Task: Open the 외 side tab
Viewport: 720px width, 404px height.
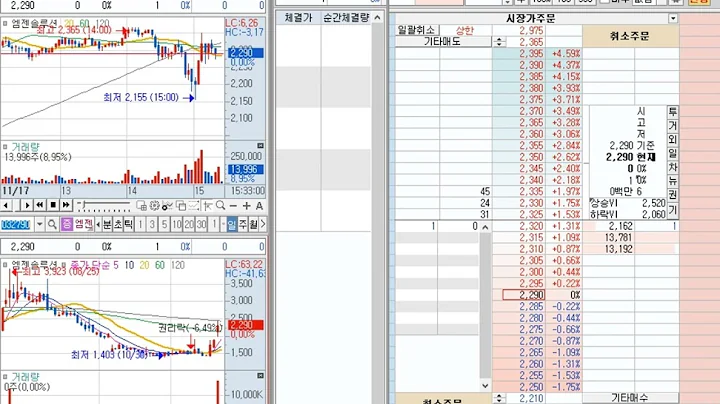Action: 672,139
